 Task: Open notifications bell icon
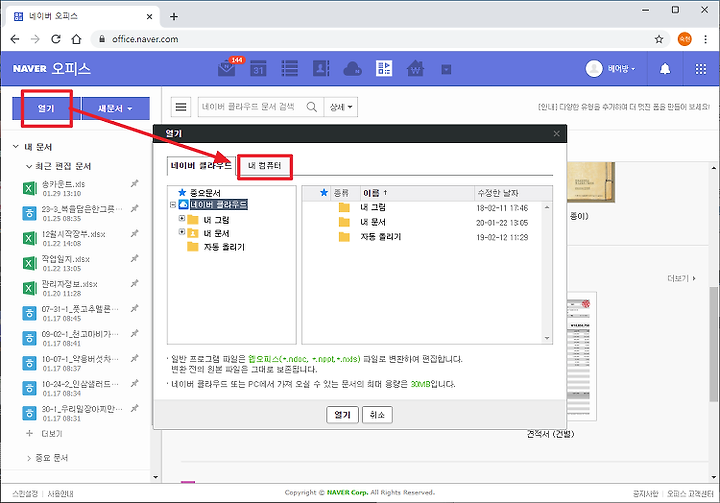tap(665, 69)
